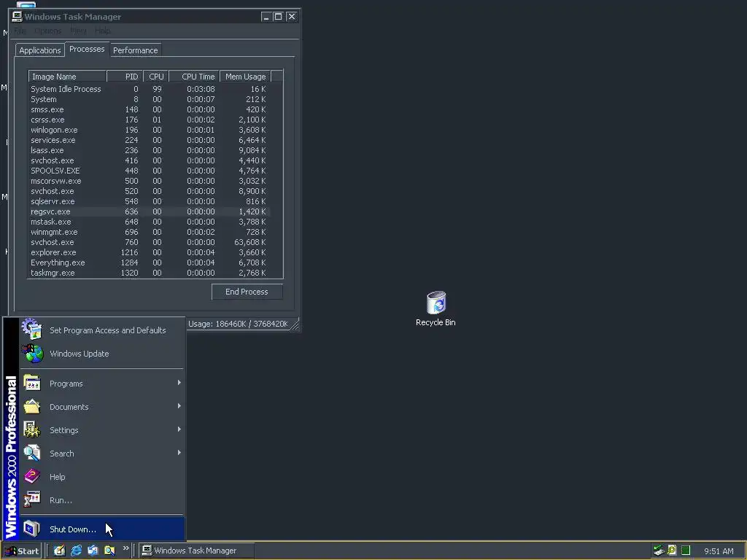The image size is (747, 560).
Task: Select the csrss.exe process
Action: (x=149, y=120)
